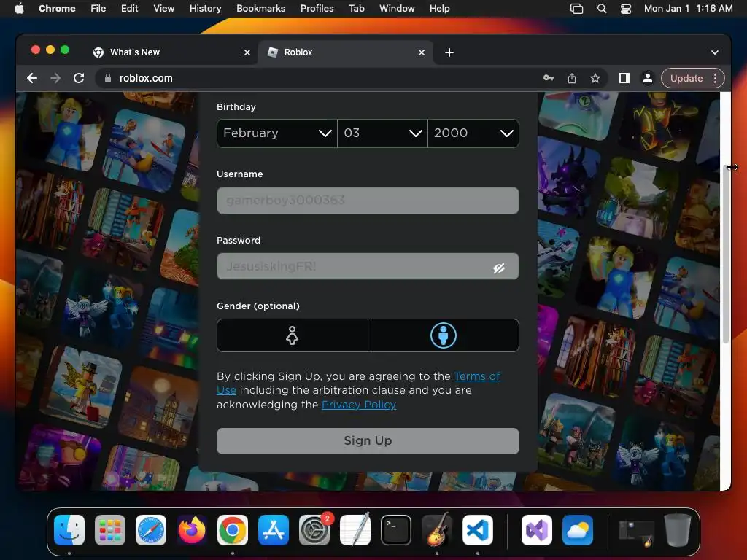
Task: Click the page vertical scrollbar thumb
Action: pyautogui.click(x=726, y=254)
